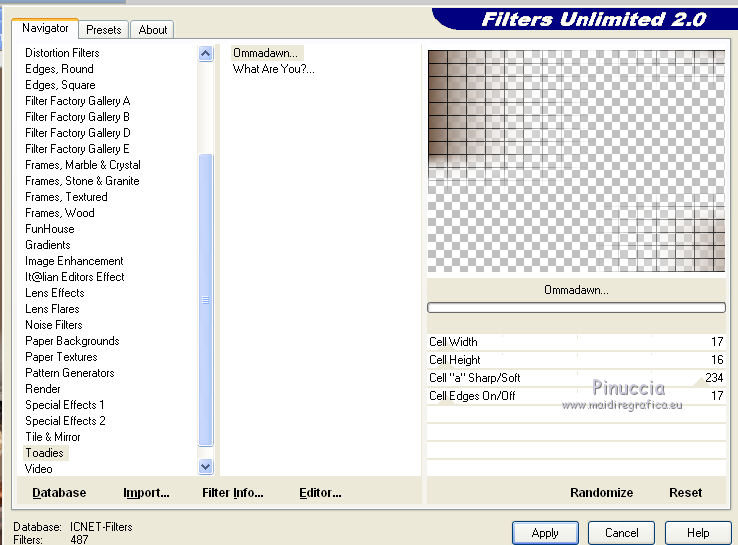Select Frames, Textured category
This screenshot has height=545, width=738.
click(66, 197)
